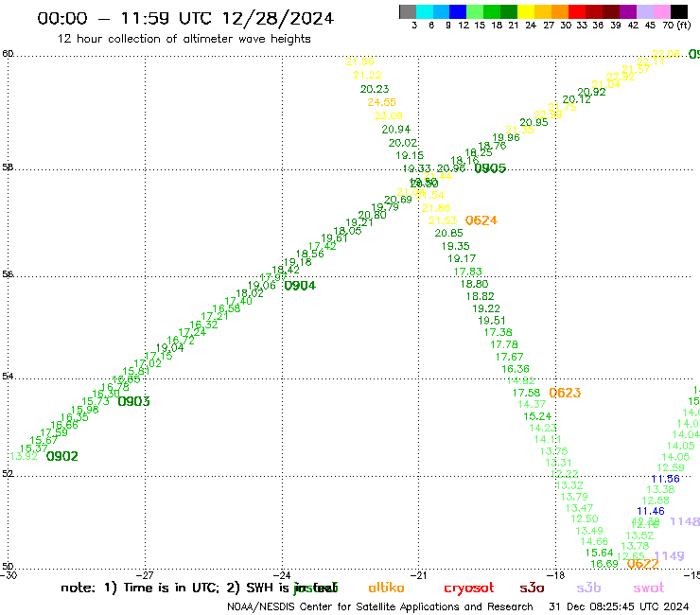The width and height of the screenshot is (700, 615).
Task: Click the cyan swatch in the wave height legend
Action: point(425,11)
